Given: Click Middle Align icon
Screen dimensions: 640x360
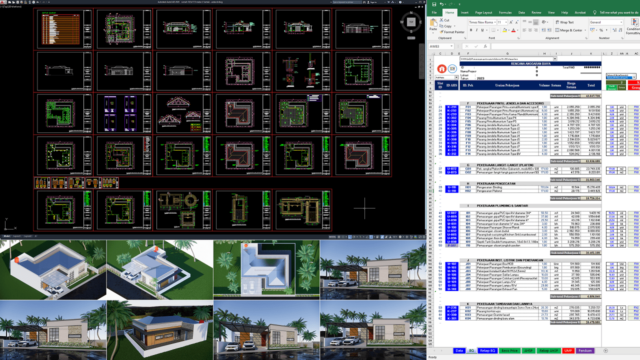Looking at the screenshot, I should (530, 22).
